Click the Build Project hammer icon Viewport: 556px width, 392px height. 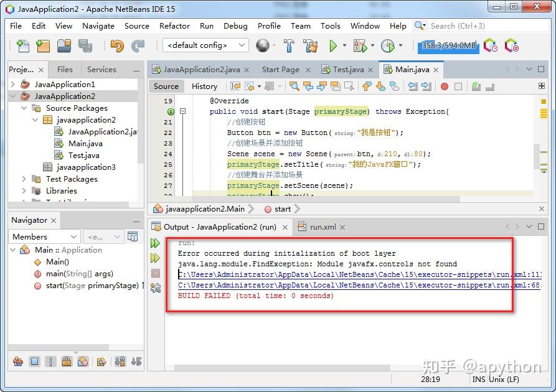289,45
